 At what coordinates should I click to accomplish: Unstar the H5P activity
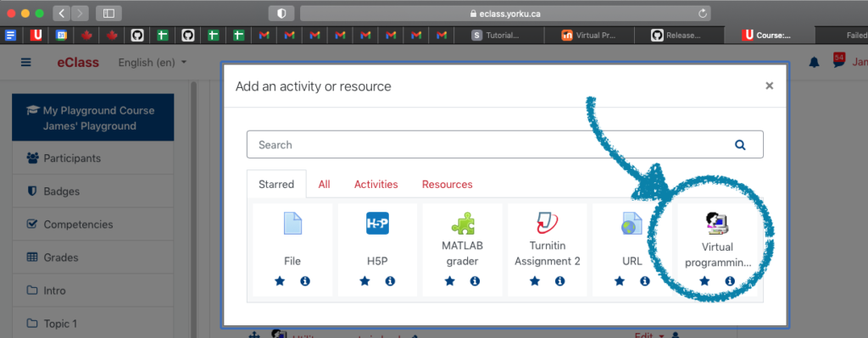pos(364,281)
